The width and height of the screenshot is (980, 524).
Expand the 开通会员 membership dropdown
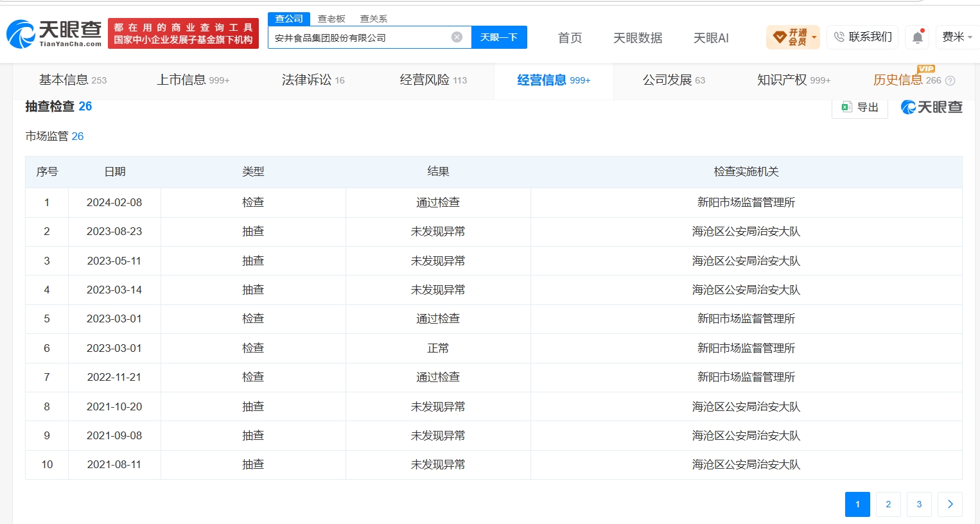pyautogui.click(x=814, y=37)
